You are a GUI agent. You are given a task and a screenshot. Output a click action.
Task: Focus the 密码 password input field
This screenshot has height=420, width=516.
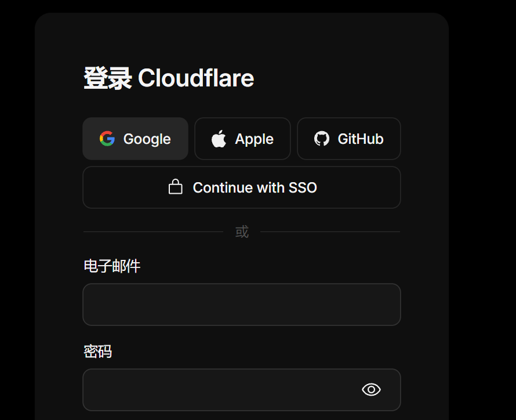(242, 390)
